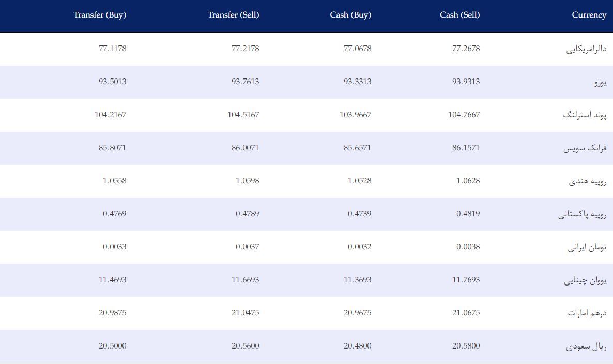The width and height of the screenshot is (613, 364).
Task: Click Indian Rupee Transfer (Buy) value 1.0558
Action: click(115, 180)
